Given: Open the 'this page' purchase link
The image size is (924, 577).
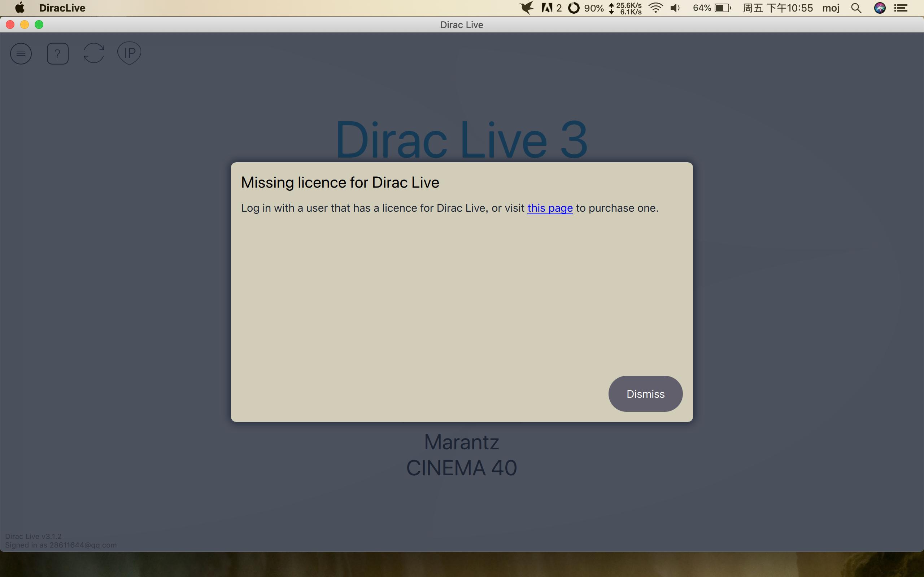Looking at the screenshot, I should click(x=549, y=208).
